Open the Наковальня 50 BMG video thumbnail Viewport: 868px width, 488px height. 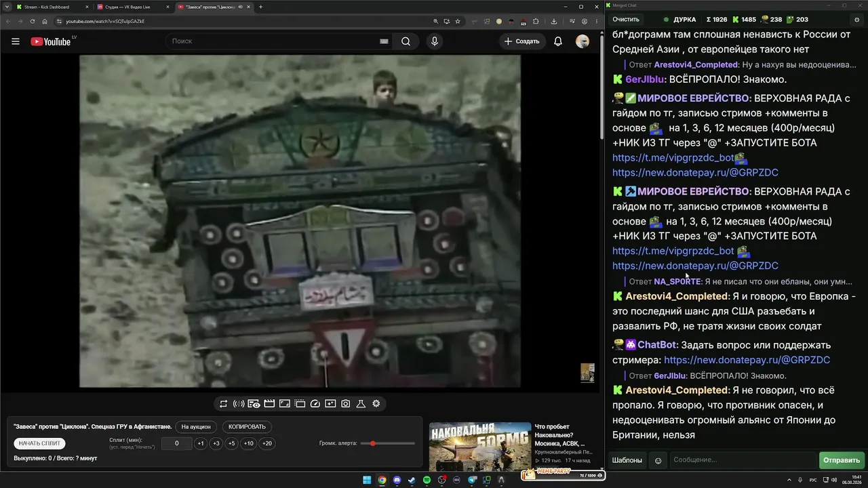480,446
